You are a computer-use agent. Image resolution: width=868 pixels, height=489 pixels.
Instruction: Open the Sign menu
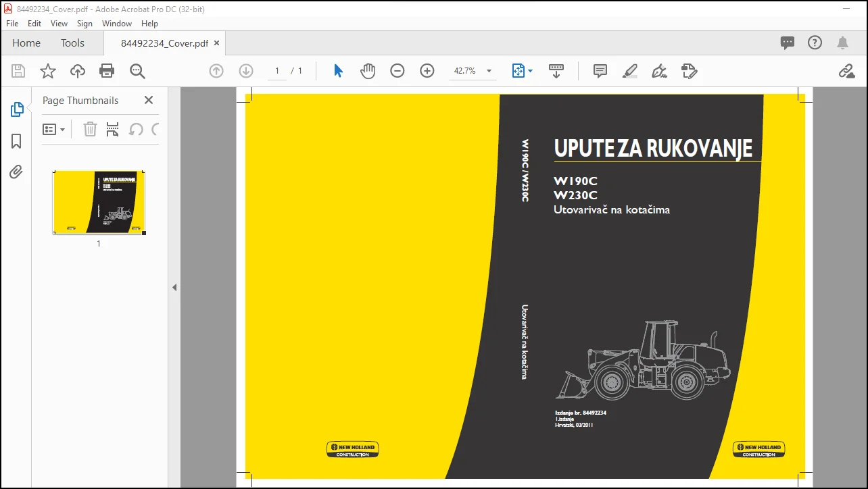click(x=85, y=23)
